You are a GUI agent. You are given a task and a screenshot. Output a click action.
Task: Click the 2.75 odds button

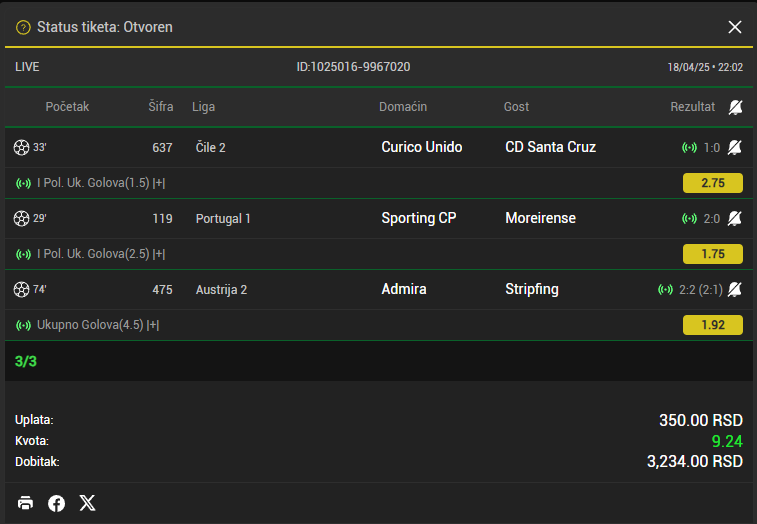point(712,183)
